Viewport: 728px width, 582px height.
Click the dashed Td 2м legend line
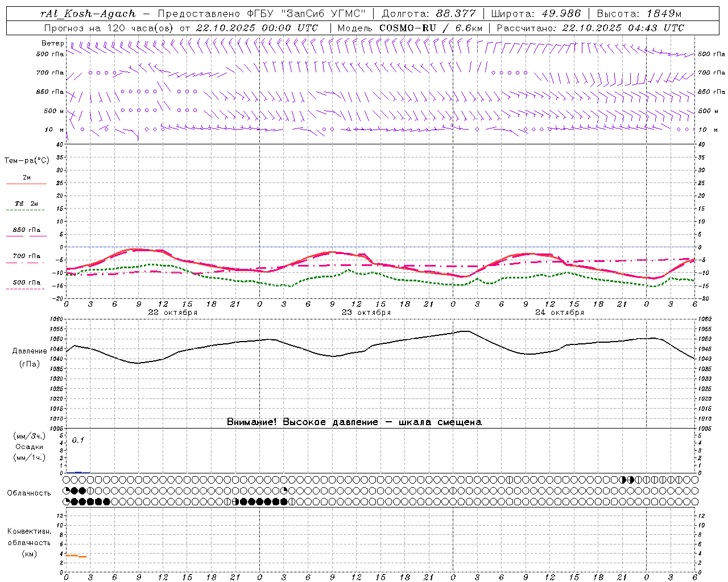[x=26, y=210]
